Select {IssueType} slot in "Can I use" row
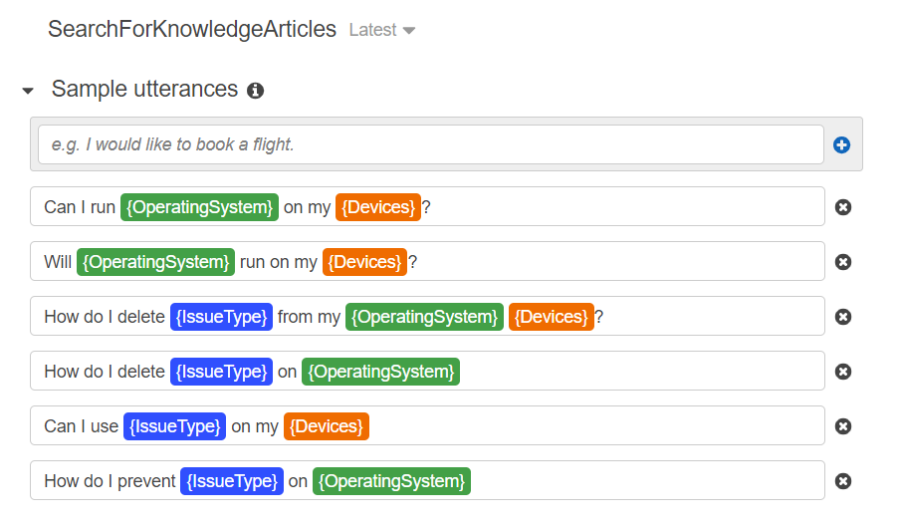 click(174, 426)
